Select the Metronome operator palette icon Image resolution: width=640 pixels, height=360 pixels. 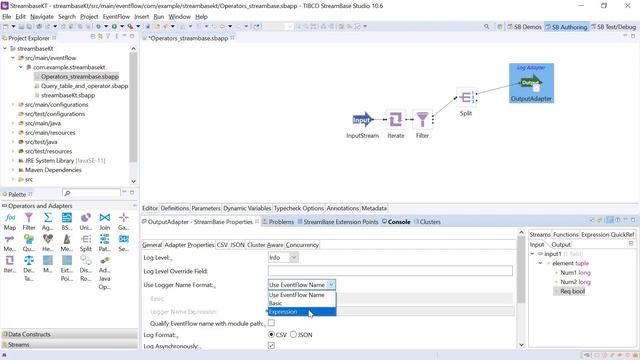point(67,243)
